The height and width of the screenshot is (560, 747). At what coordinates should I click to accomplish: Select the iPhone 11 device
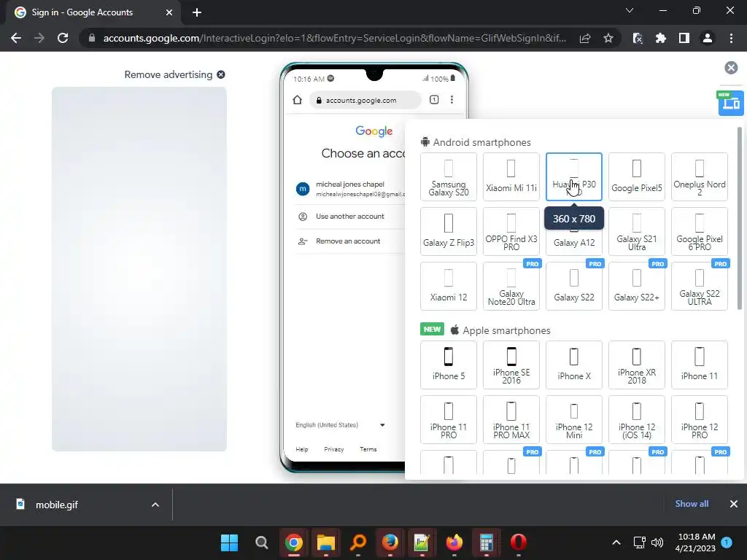point(700,365)
